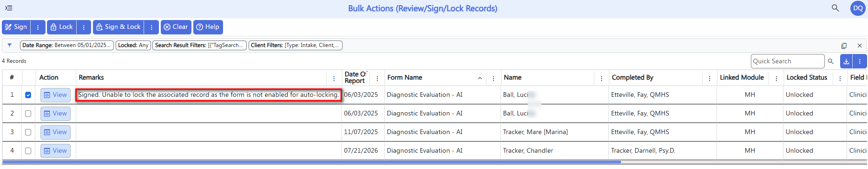
Task: Open the global search magnifier icon
Action: point(835,8)
